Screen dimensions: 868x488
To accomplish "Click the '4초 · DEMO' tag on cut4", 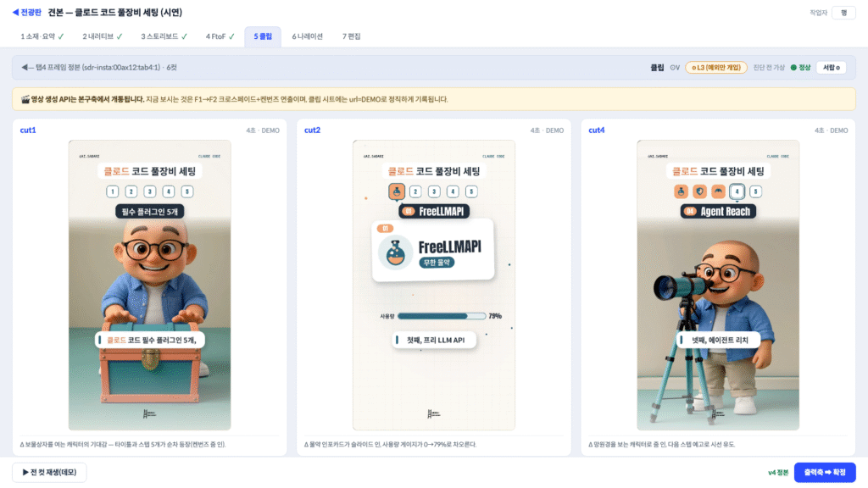I will [831, 130].
